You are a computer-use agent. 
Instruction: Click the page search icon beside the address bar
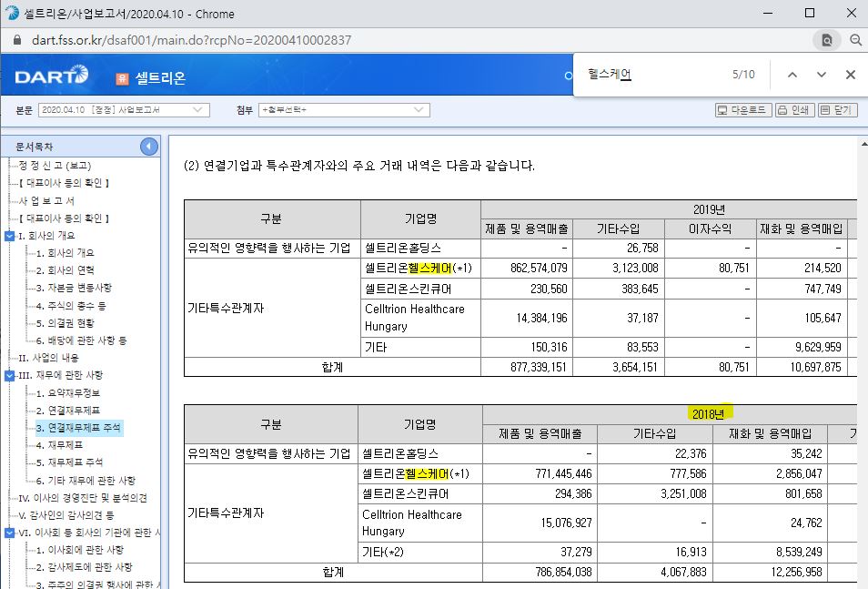(x=826, y=40)
